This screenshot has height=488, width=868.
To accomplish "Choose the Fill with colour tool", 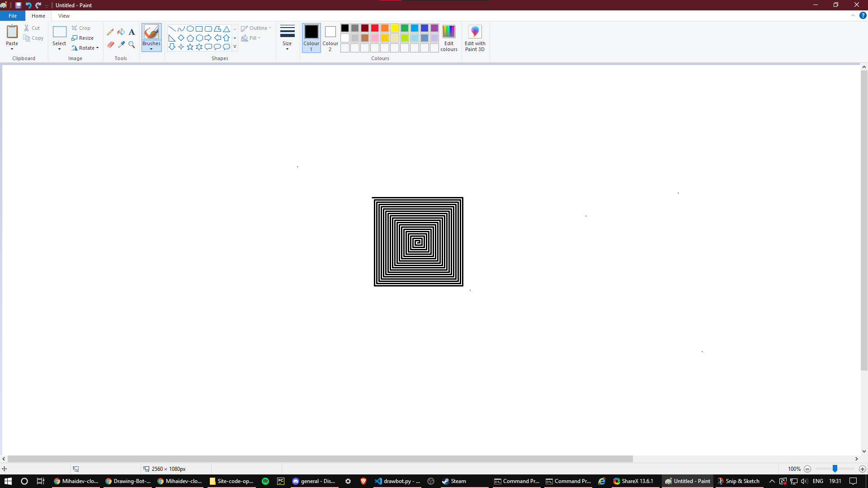I will pyautogui.click(x=121, y=32).
